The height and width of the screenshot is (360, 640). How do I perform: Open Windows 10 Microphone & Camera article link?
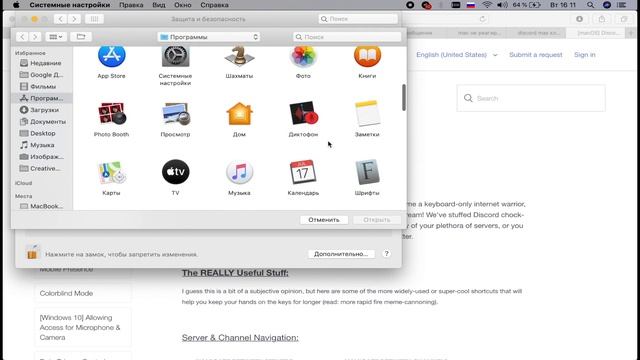(80, 327)
